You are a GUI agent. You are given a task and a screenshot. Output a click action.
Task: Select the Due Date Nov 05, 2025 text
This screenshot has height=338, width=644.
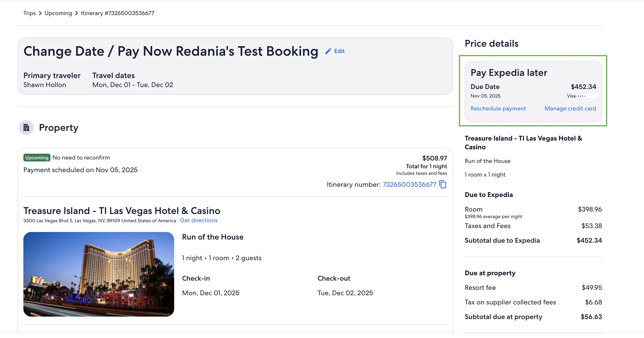tap(485, 96)
